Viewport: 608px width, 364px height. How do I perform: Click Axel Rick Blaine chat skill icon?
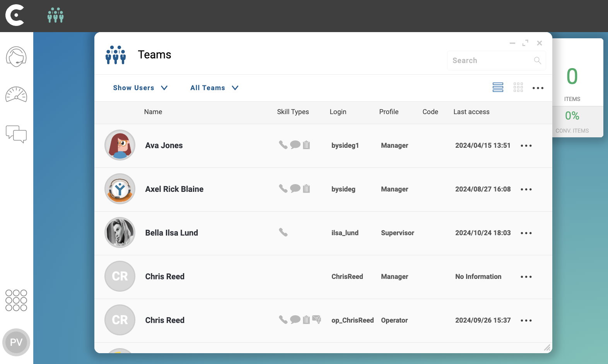point(295,188)
